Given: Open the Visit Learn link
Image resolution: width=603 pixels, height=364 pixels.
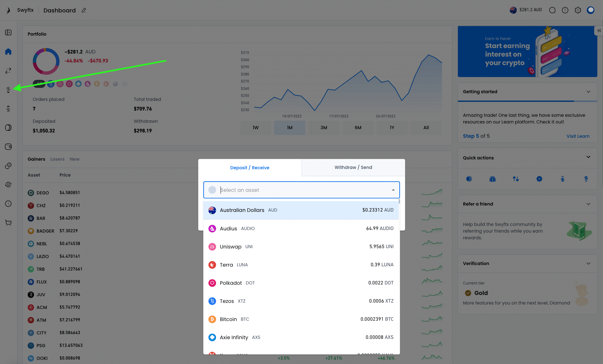Looking at the screenshot, I should (x=578, y=136).
